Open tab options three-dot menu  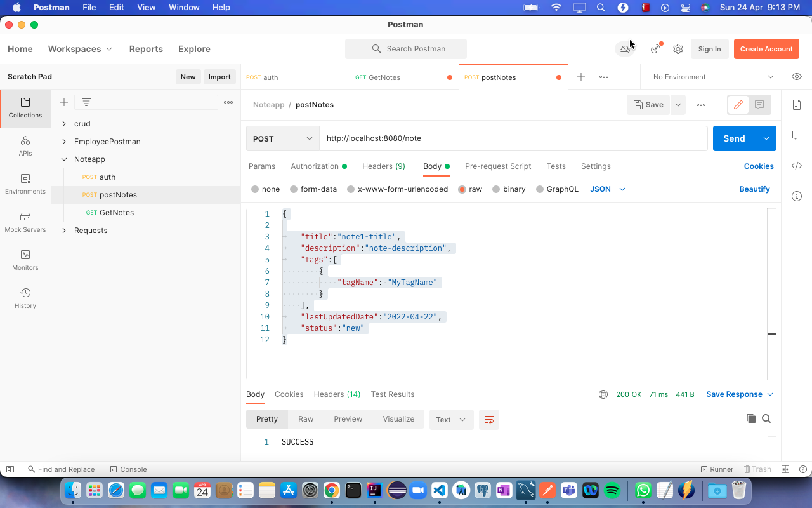tap(604, 77)
